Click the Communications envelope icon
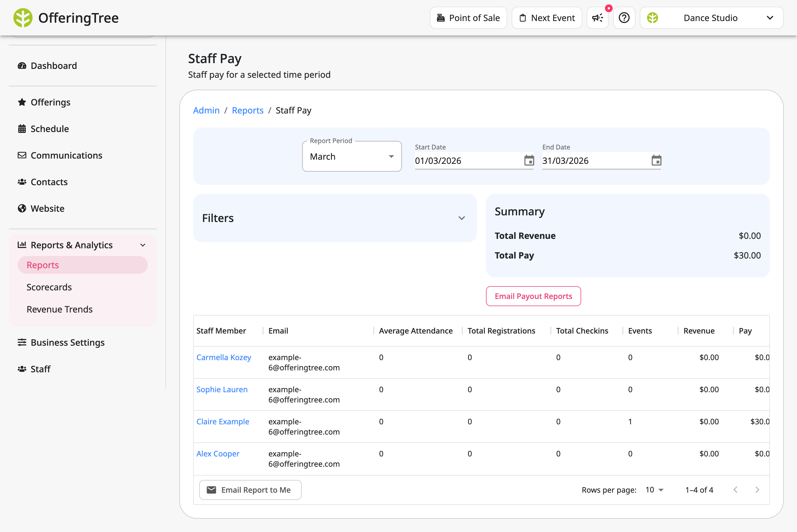 (22, 155)
